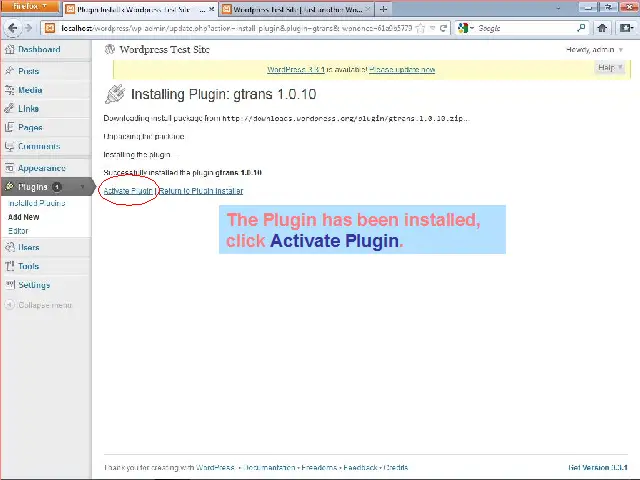Click the Collapse menu arrow icon

9,305
